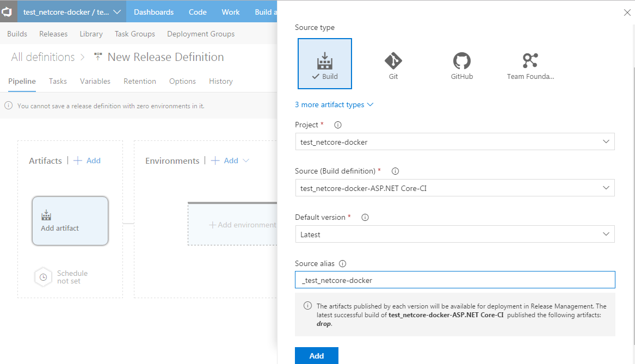Screen dimensions: 635x364
Task: Go to the Releases hub
Action: 53,34
